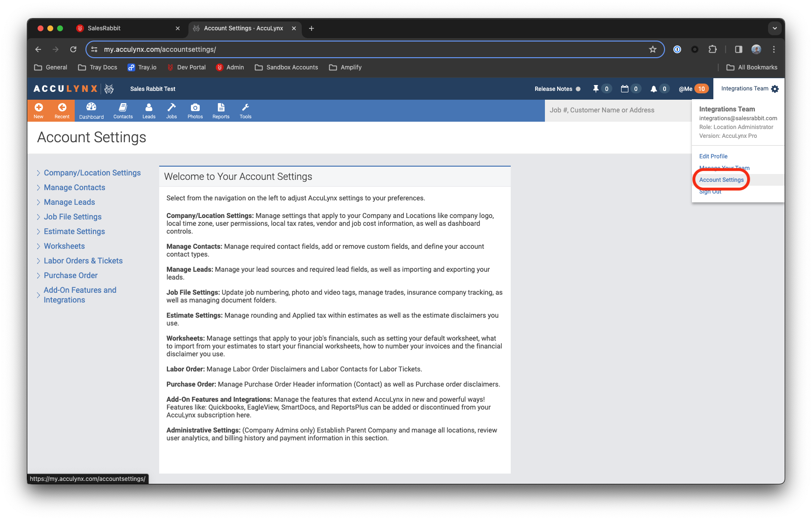Open Jobs hammer icon
The width and height of the screenshot is (812, 520).
click(x=171, y=110)
